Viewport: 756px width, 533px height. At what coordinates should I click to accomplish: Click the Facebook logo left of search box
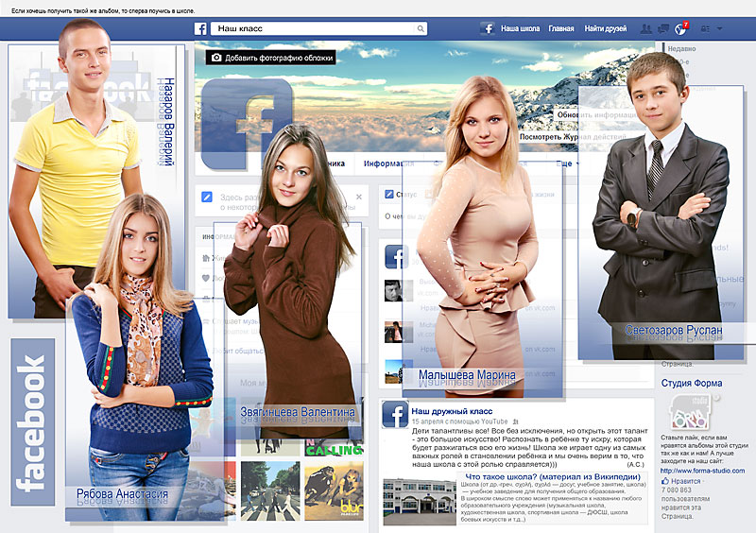tap(200, 29)
